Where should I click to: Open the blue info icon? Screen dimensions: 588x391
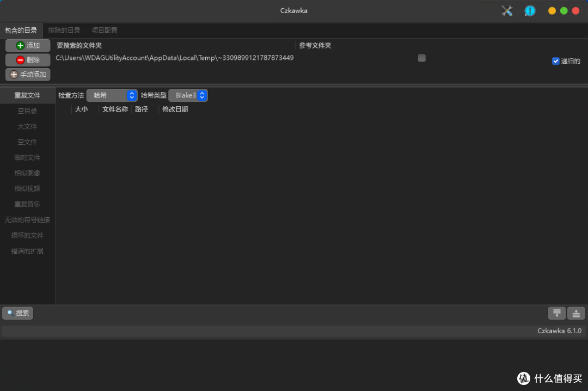[530, 11]
